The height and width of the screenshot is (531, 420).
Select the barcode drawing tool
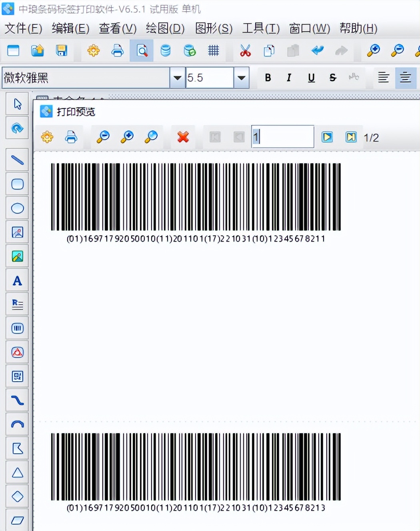click(17, 328)
